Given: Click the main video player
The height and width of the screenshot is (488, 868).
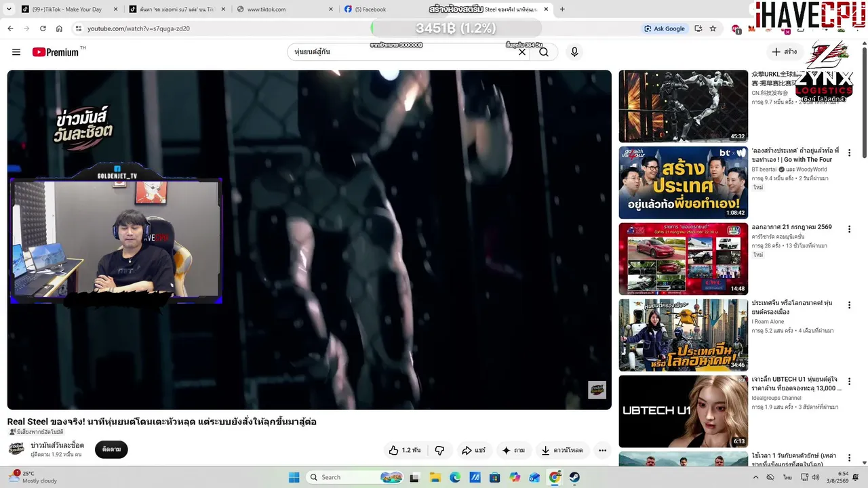Looking at the screenshot, I should (x=309, y=240).
